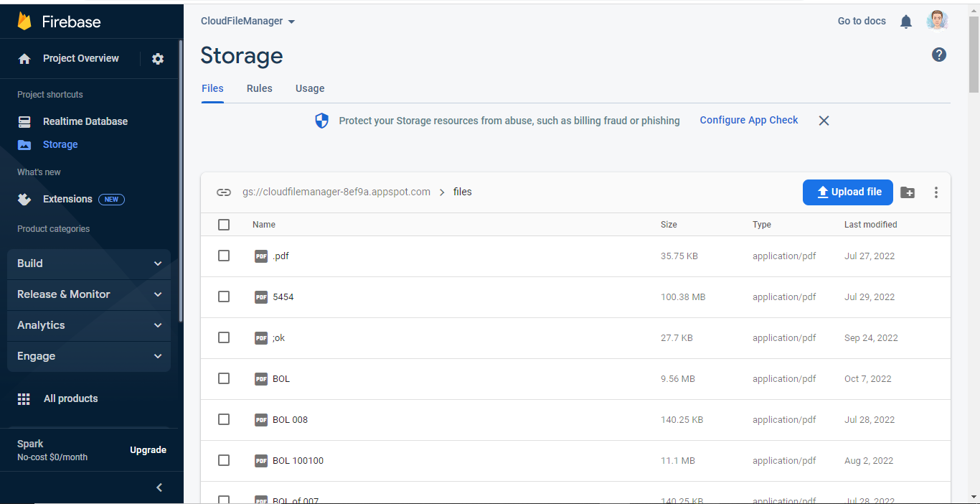The height and width of the screenshot is (504, 980).
Task: Switch to the Rules tab
Action: point(259,88)
